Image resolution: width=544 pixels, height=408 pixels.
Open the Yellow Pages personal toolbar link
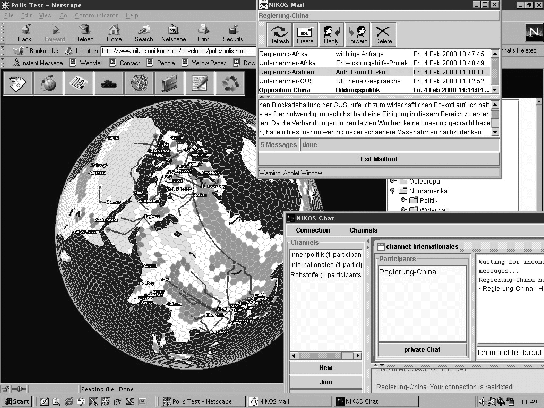click(204, 63)
